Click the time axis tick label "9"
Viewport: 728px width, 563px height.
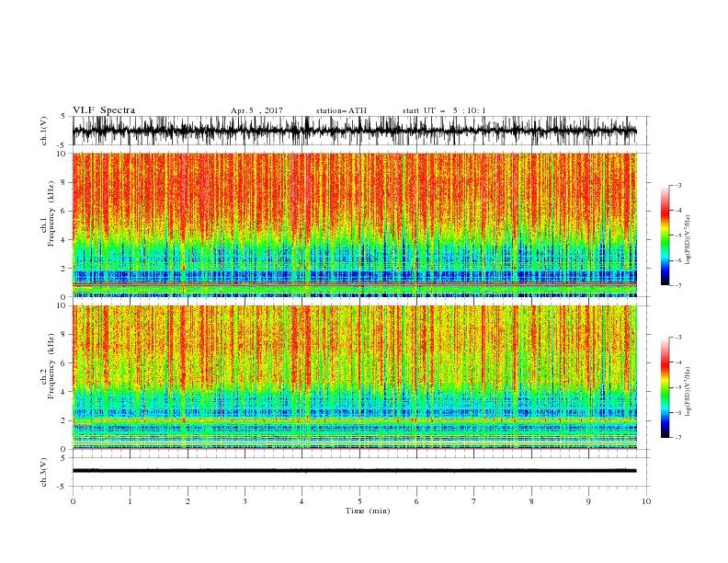point(588,501)
